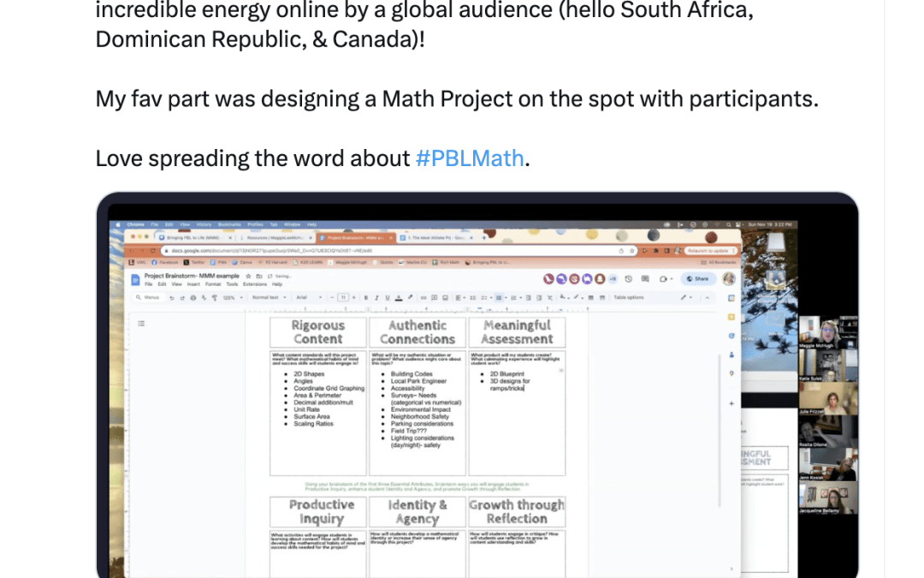Toggle bold formatting in Docs toolbar

(x=365, y=298)
